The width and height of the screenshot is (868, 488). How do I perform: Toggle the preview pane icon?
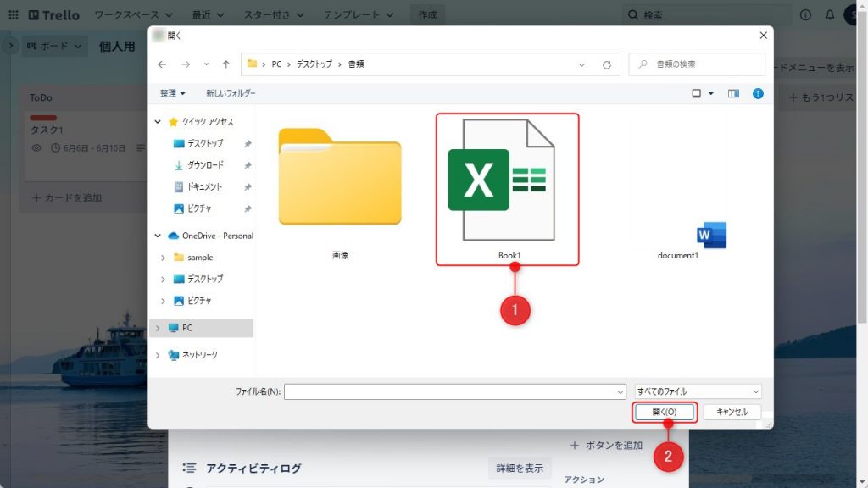point(733,93)
